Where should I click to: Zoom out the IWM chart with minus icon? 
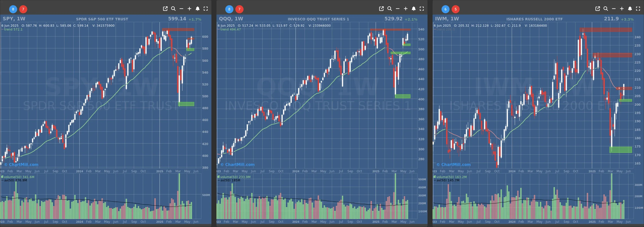click(x=614, y=9)
